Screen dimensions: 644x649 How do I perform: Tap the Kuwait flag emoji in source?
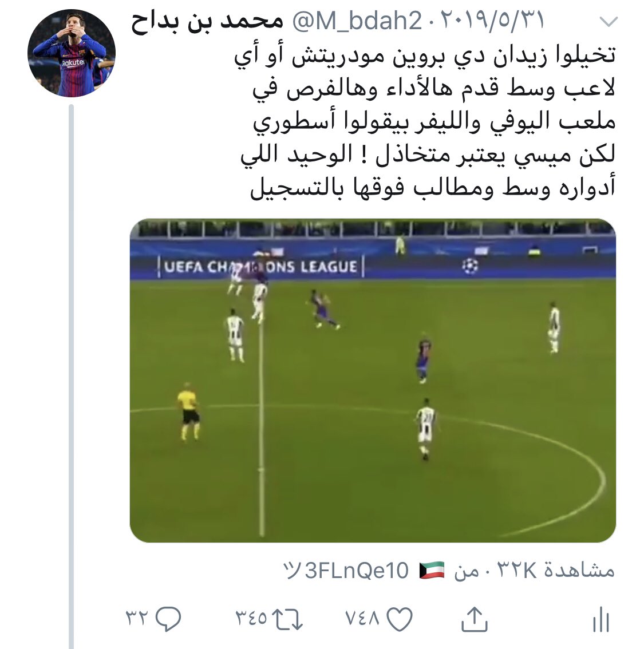pyautogui.click(x=432, y=571)
